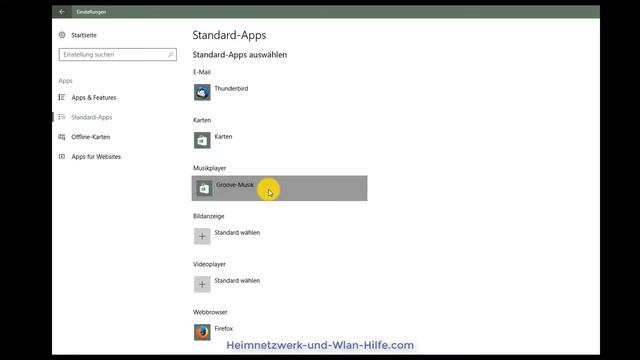
Task: Click the Standard-Apps sidebar icon
Action: click(x=62, y=117)
